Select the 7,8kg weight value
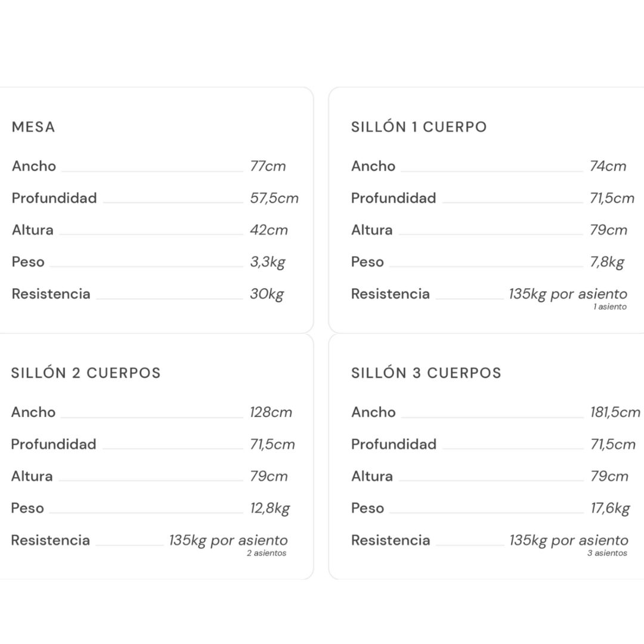 (x=607, y=262)
